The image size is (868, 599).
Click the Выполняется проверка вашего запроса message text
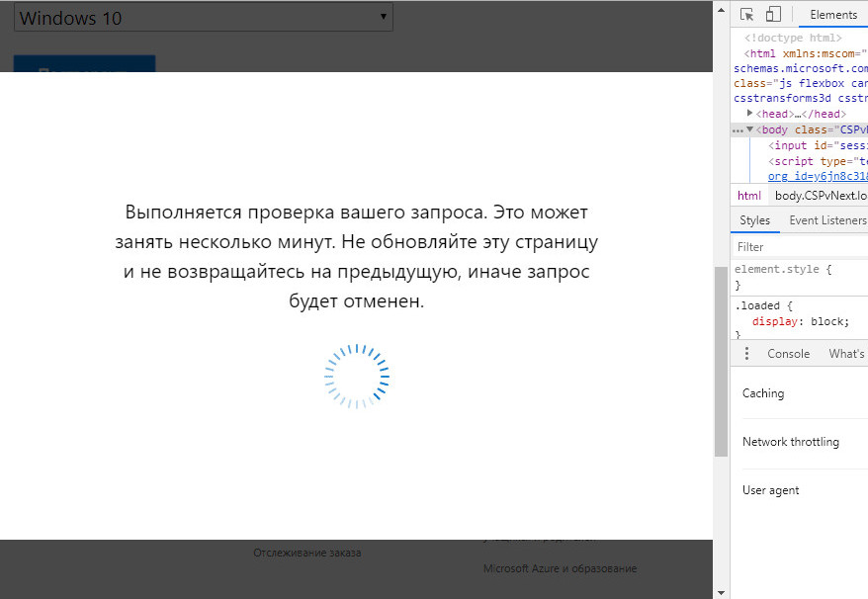click(x=357, y=256)
